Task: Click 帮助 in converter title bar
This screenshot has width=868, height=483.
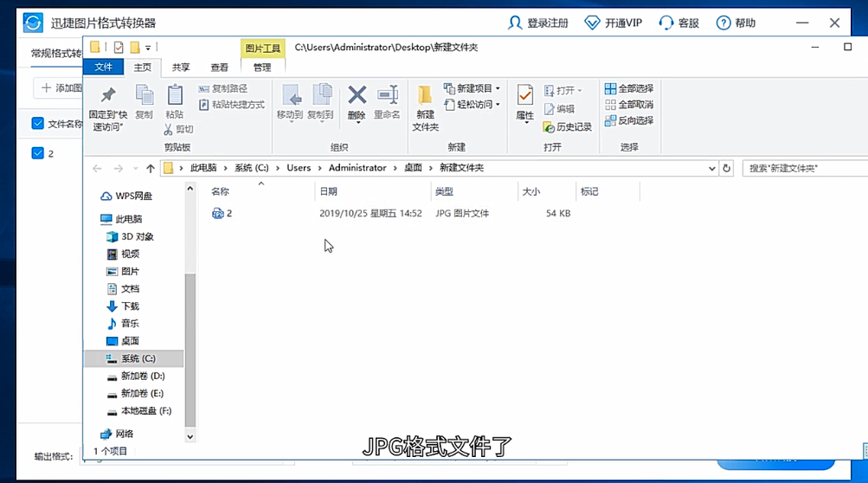Action: tap(736, 23)
